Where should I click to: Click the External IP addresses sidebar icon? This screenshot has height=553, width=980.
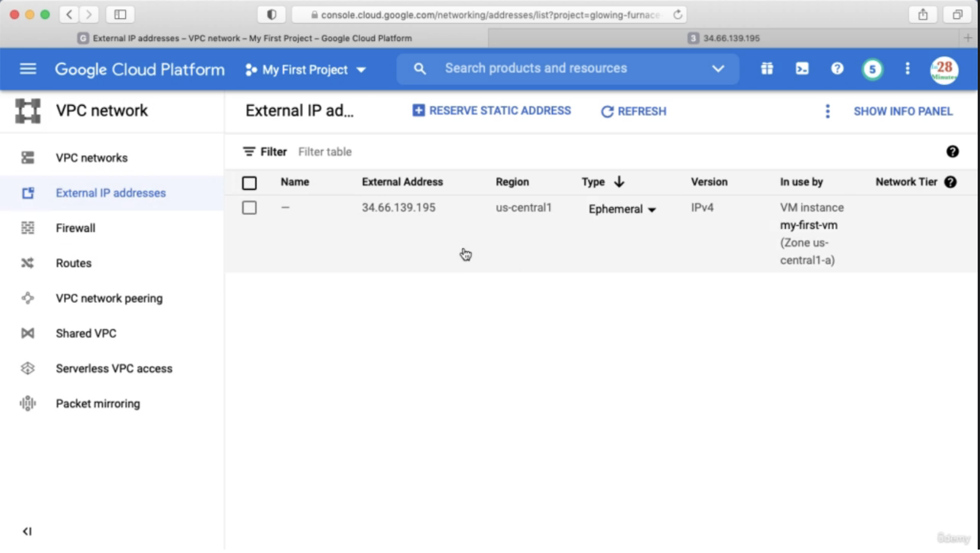pos(28,193)
